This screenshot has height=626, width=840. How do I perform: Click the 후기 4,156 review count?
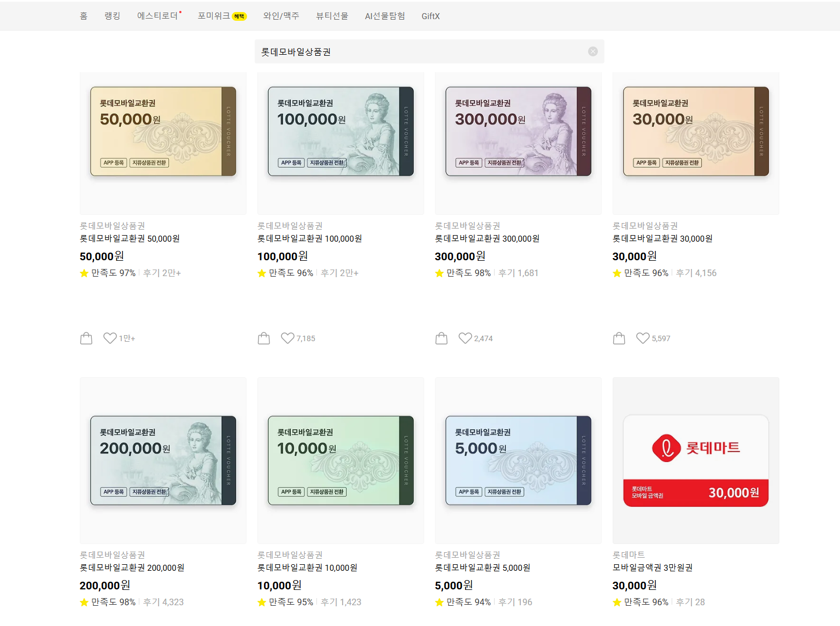click(x=696, y=273)
